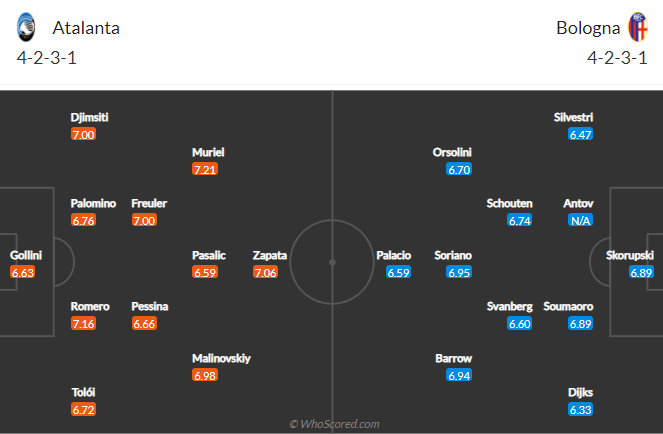Viewport: 663px width, 434px height.
Task: Open player Freuler's name
Action: coord(149,203)
